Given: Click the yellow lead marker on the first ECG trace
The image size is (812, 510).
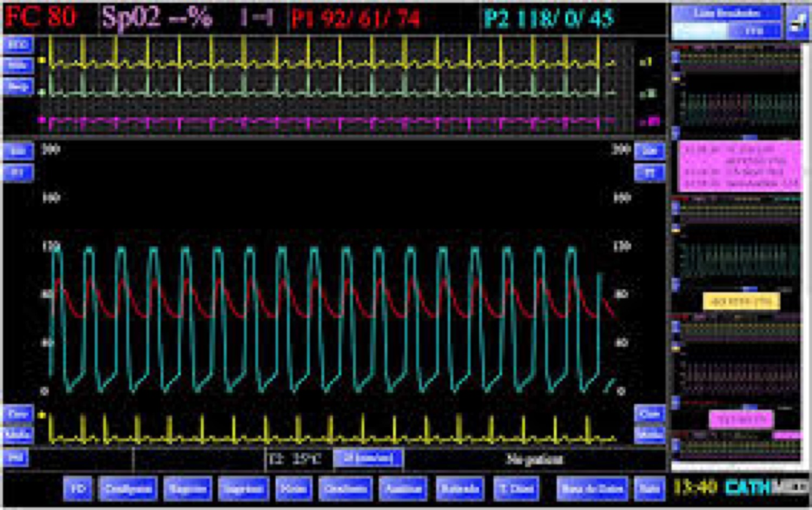Looking at the screenshot, I should click(42, 61).
